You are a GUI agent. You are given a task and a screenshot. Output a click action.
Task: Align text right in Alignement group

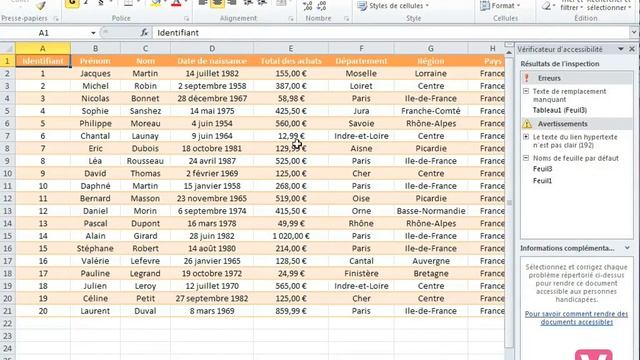click(x=232, y=3)
